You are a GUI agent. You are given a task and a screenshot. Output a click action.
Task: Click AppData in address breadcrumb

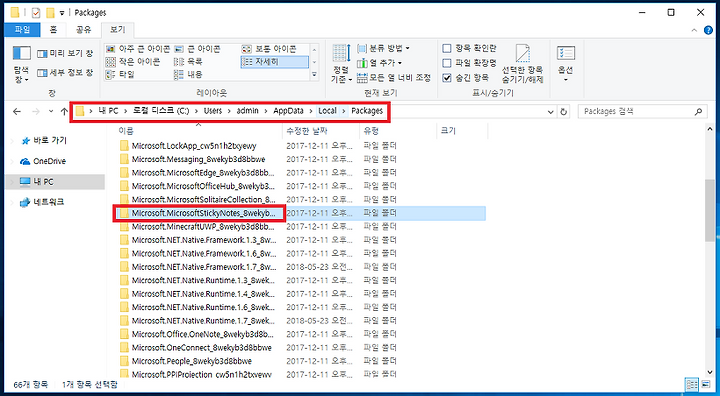pyautogui.click(x=288, y=111)
